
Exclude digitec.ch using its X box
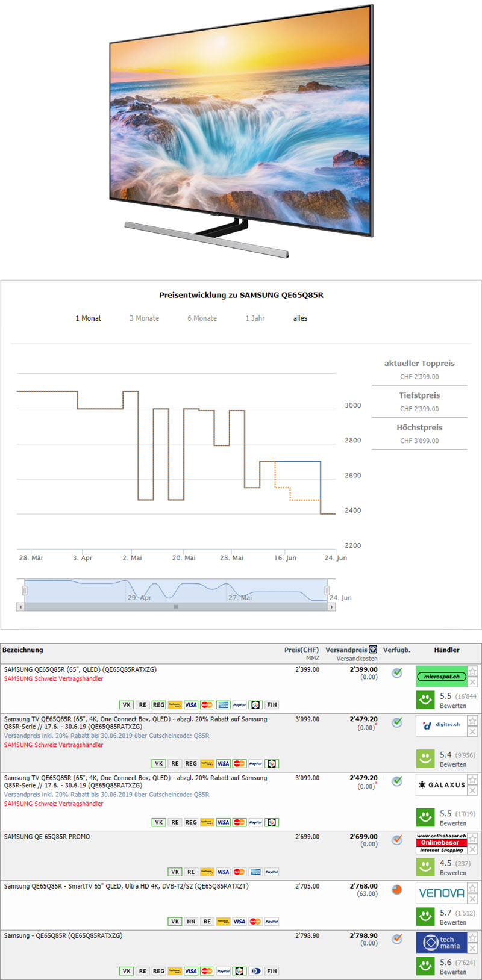coord(473,731)
